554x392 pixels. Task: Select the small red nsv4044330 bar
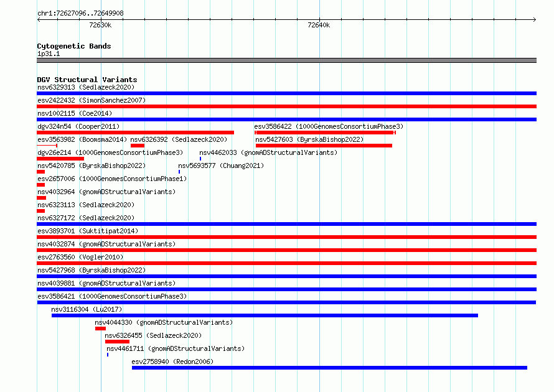coord(100,329)
